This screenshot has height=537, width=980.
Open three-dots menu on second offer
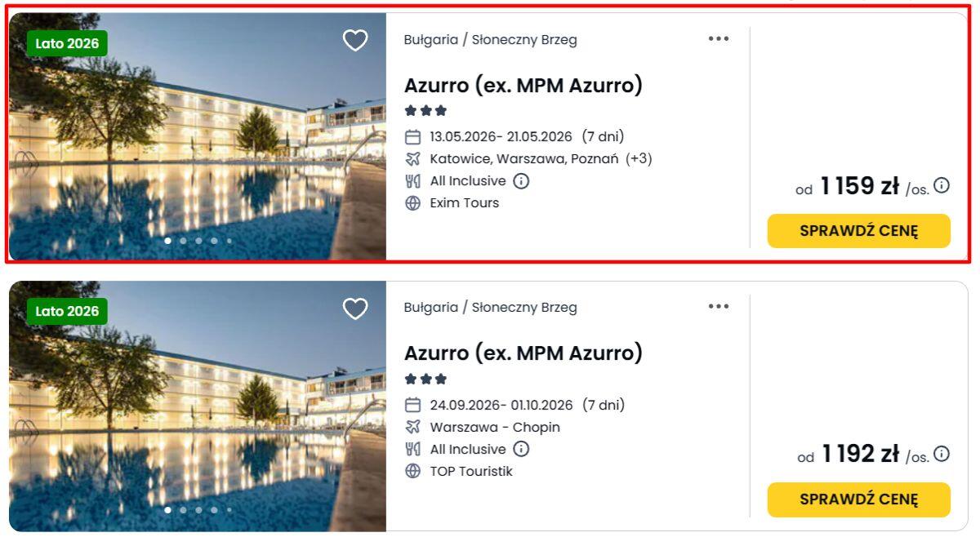[x=719, y=307]
